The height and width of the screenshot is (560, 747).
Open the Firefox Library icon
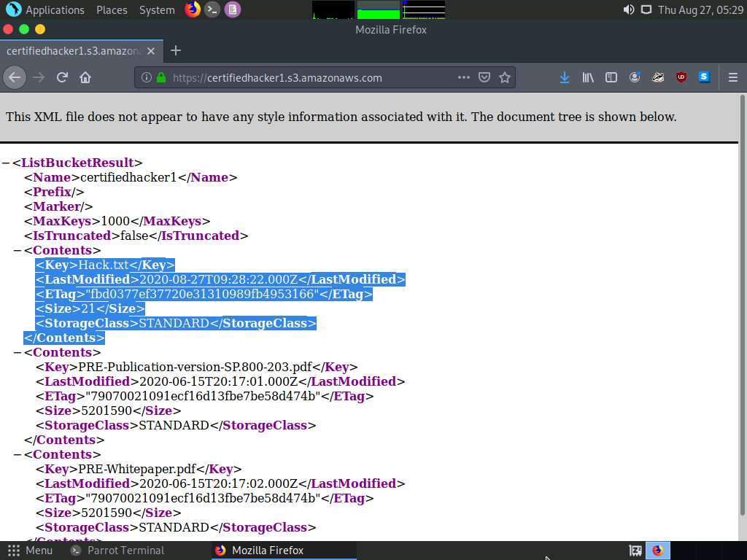[588, 77]
